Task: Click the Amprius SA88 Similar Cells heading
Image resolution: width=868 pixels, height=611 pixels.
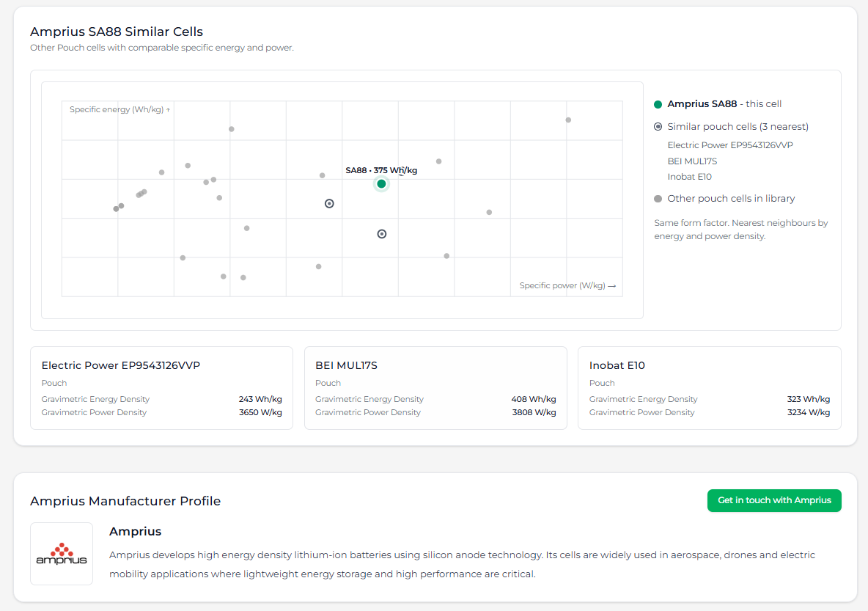Action: (x=117, y=32)
